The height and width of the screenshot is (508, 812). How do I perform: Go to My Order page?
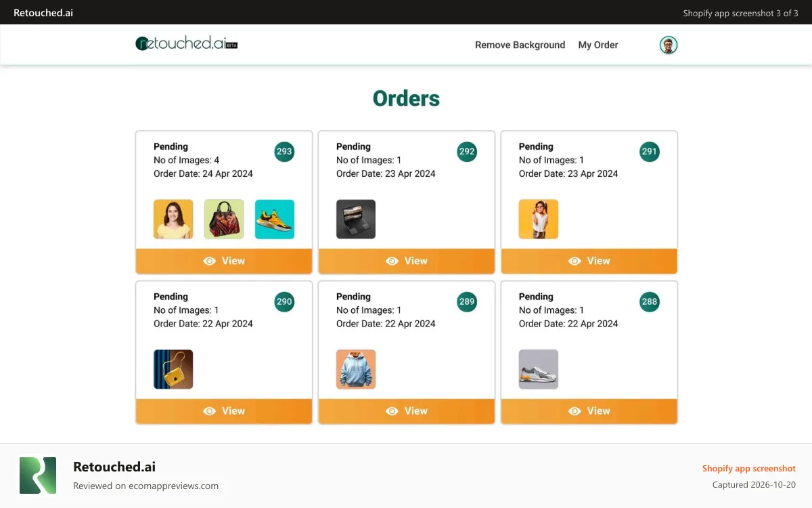[x=598, y=45]
